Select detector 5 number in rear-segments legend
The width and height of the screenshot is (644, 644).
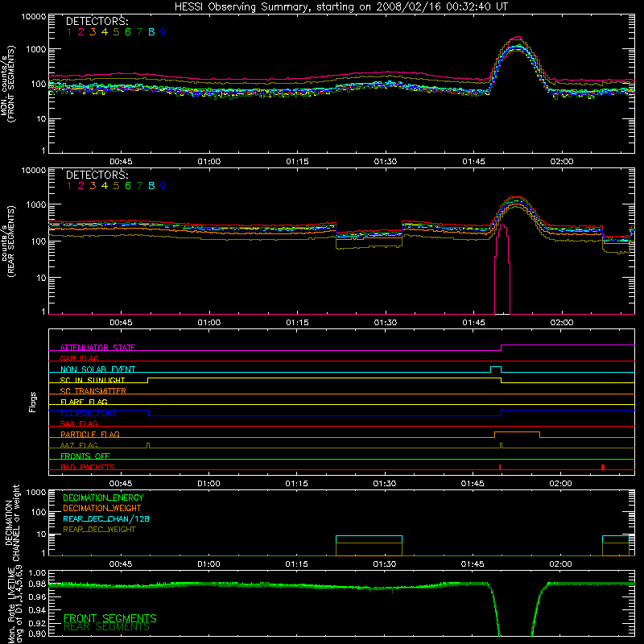click(x=116, y=186)
